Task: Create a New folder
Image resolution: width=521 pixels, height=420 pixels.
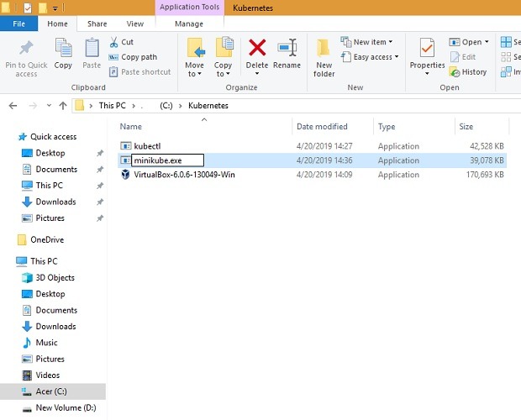Action: coord(324,58)
